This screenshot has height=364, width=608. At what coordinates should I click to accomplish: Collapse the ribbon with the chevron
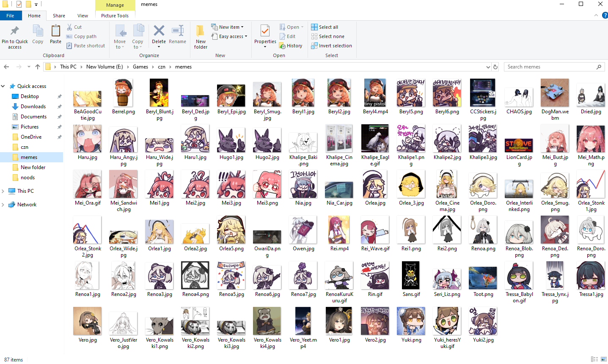[x=596, y=16]
